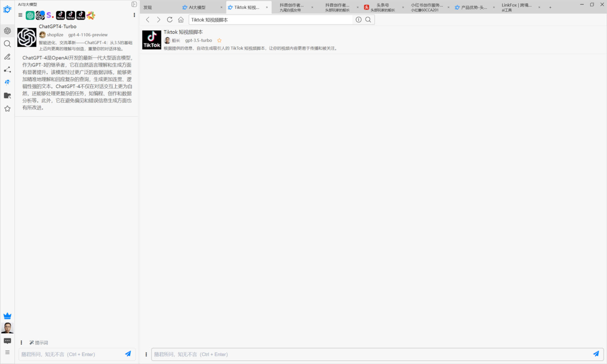Screen dimensions: 607x364
Task: Click the page info icon in the address bar
Action: 359,20
